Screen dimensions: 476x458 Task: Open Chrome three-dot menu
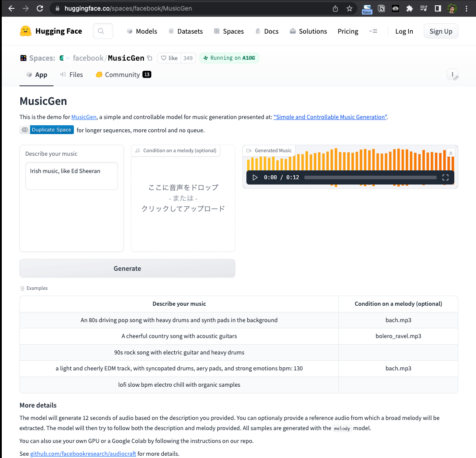[467, 8]
